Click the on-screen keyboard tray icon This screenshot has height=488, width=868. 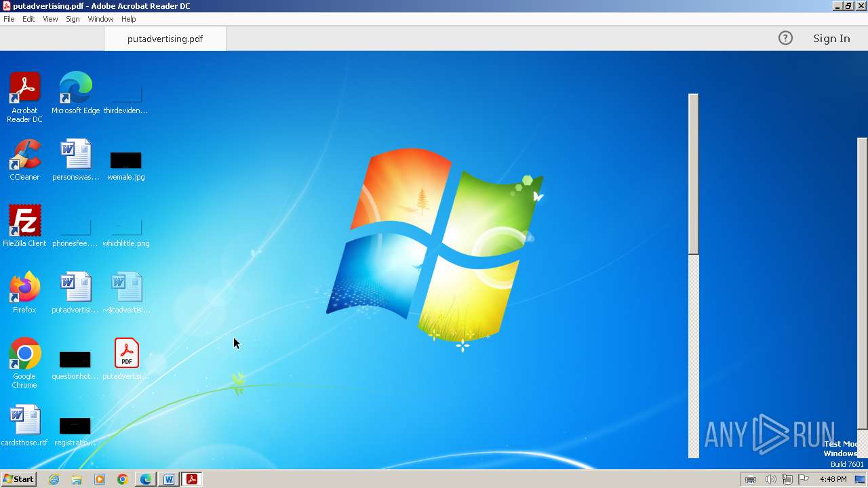(x=751, y=479)
